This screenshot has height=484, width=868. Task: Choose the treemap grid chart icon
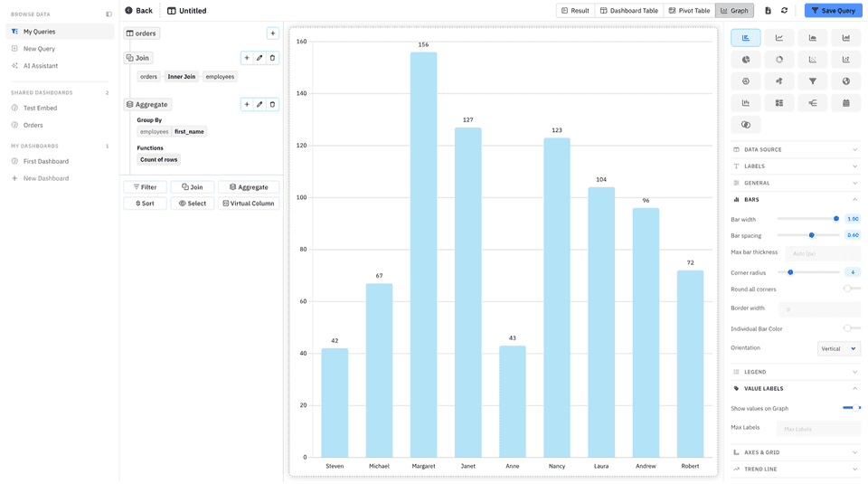tap(778, 102)
